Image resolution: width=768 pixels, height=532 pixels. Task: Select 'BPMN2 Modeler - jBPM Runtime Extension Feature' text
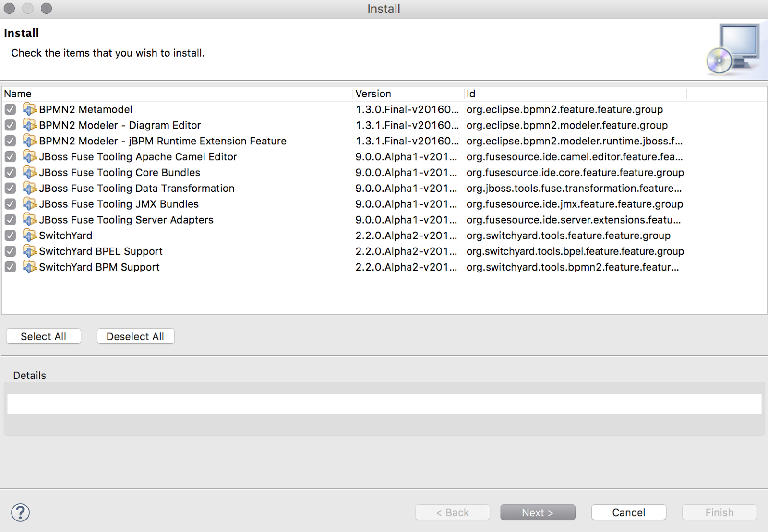click(163, 141)
